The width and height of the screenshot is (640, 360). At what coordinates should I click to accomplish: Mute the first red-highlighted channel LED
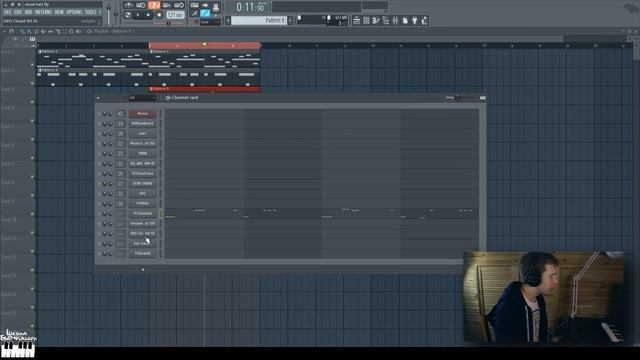[x=99, y=114]
